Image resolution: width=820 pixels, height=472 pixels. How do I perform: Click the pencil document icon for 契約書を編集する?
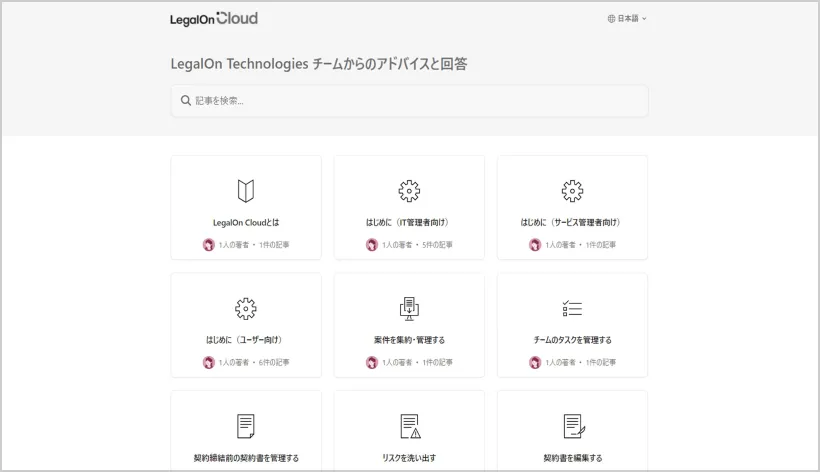tap(572, 426)
